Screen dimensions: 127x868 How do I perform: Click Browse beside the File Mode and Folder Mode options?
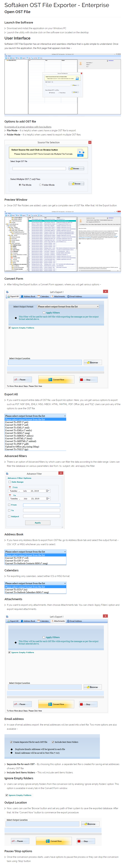[76, 184]
